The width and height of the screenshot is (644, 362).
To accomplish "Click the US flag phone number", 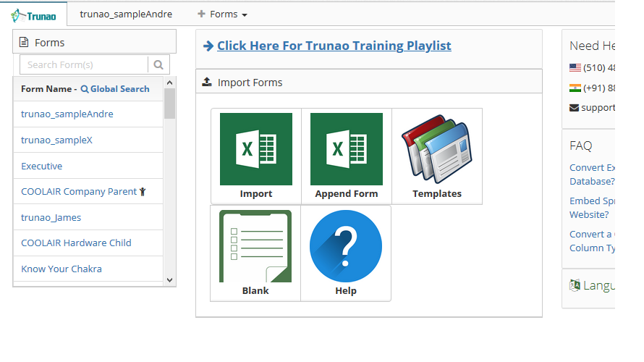I will 592,68.
